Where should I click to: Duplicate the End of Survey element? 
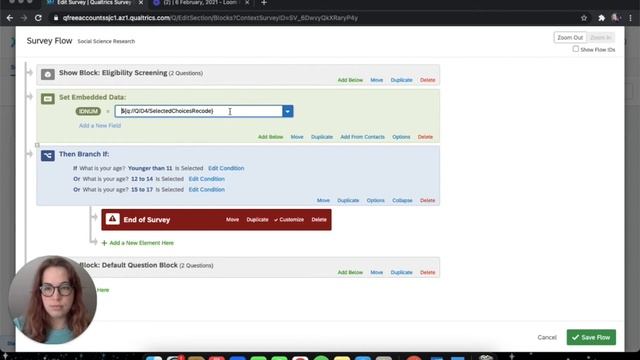click(258, 220)
